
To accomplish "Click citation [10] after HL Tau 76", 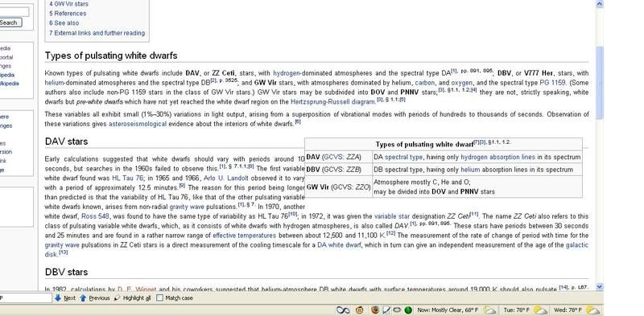I will coord(292,214).
